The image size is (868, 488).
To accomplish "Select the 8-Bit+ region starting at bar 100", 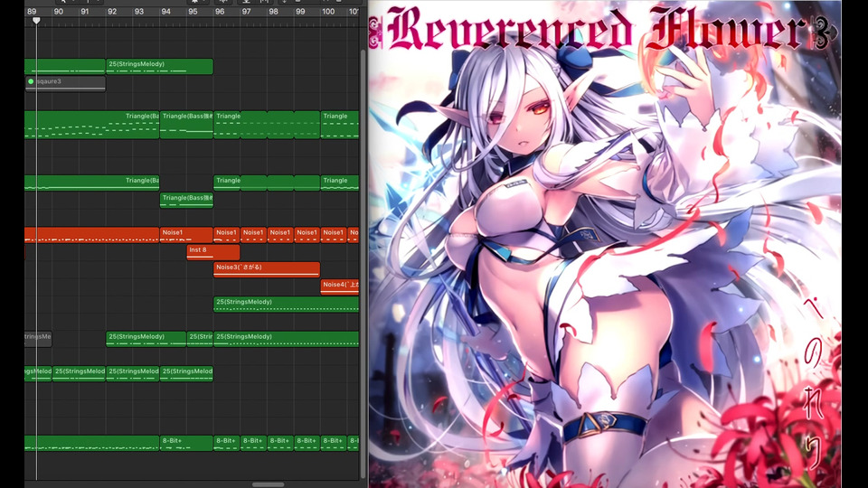I will 334,443.
